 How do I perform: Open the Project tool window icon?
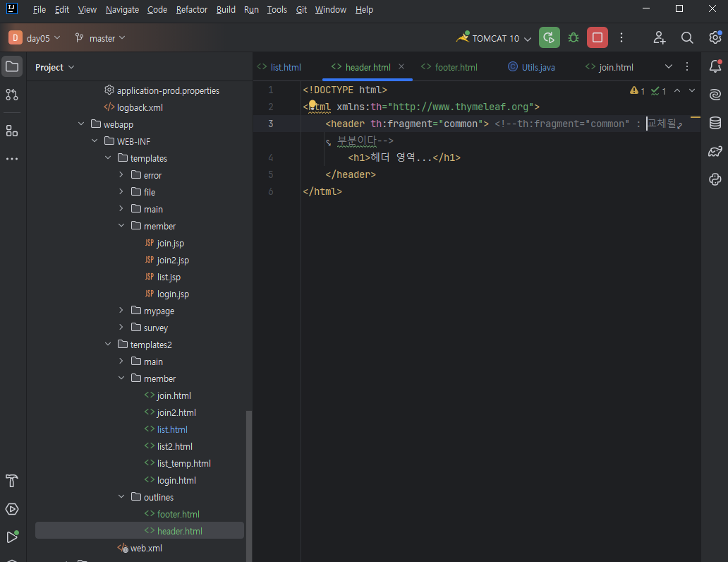[x=12, y=66]
